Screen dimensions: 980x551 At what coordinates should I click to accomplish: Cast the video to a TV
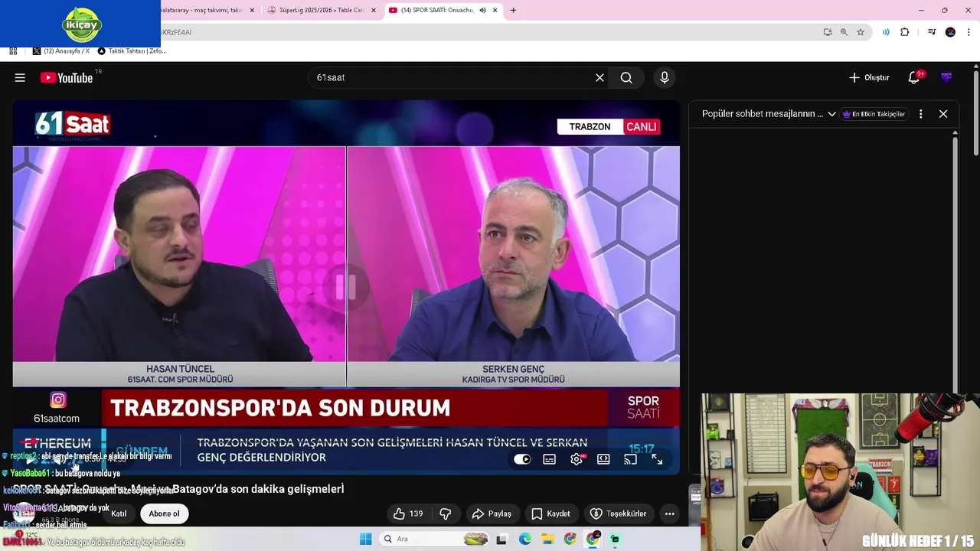pos(630,459)
